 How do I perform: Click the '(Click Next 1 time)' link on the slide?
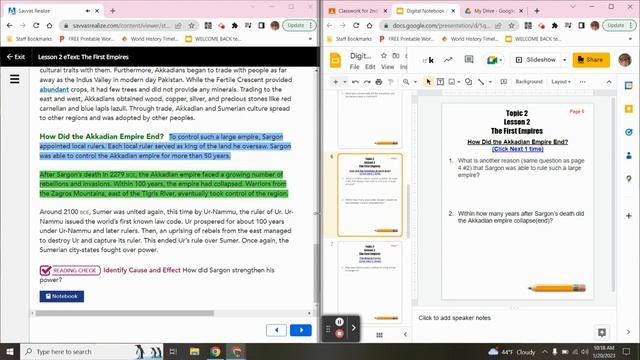click(517, 149)
